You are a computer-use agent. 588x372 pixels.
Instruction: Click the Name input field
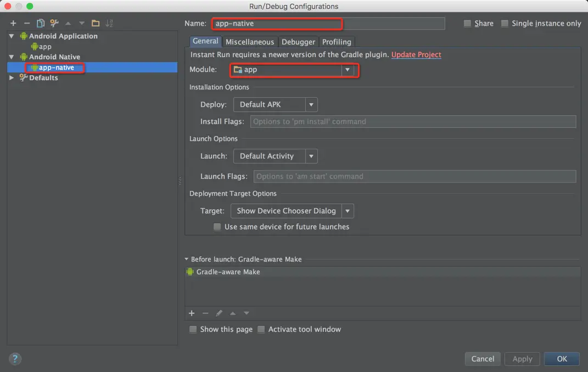tap(328, 24)
